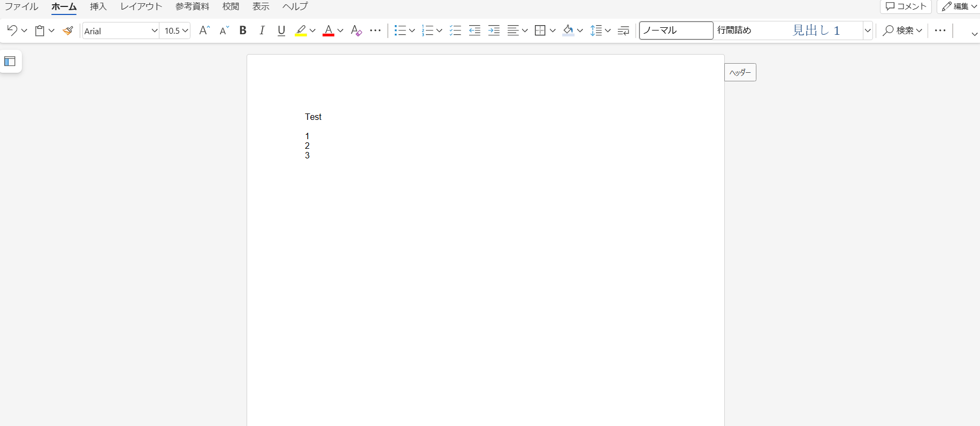The image size is (980, 426).
Task: Click the borders icon
Action: tap(540, 31)
